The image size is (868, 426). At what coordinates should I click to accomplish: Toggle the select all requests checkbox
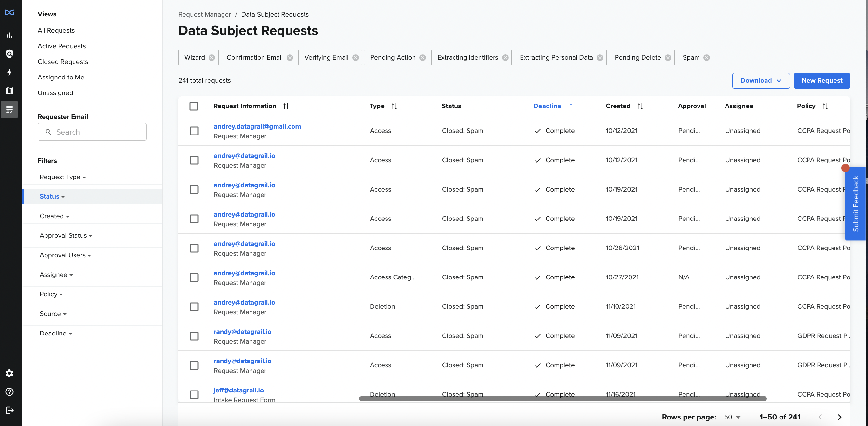194,106
